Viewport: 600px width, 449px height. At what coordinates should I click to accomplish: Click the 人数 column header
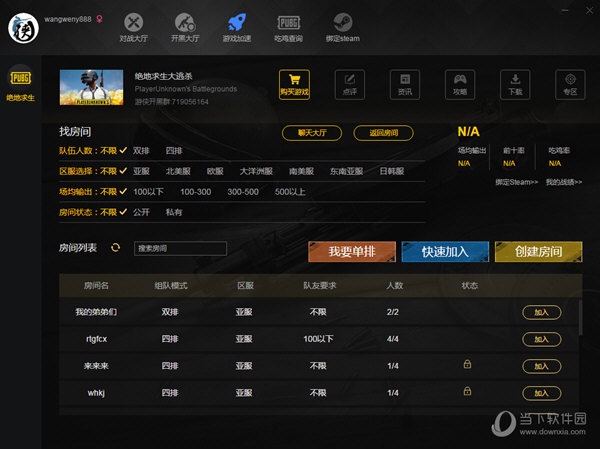point(395,286)
